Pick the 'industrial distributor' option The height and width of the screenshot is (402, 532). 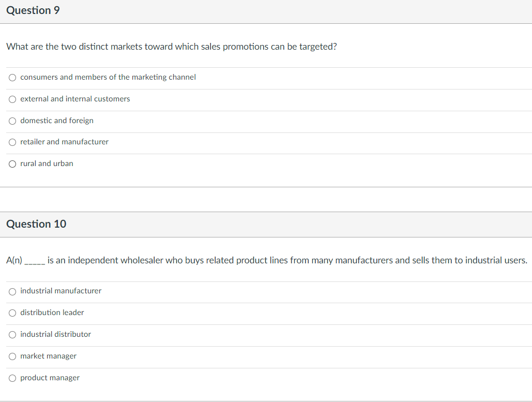click(x=12, y=335)
